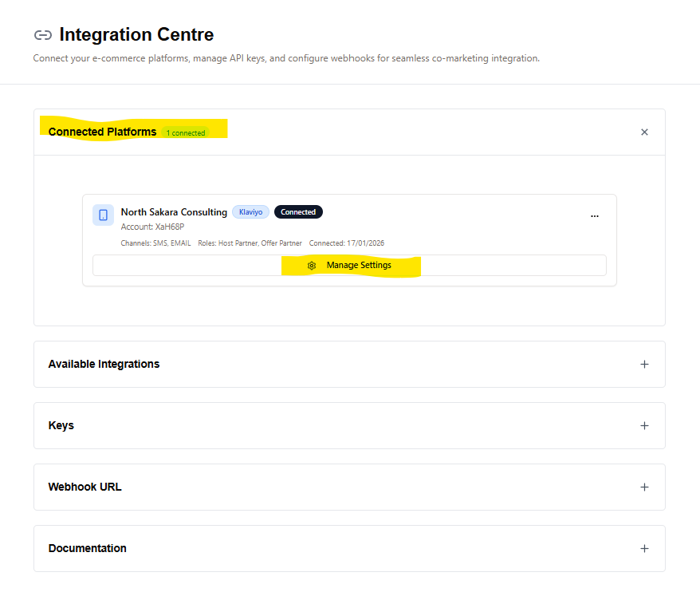Click Roles: Host Partner, Offer Partner text
The height and width of the screenshot is (592, 700).
click(250, 243)
